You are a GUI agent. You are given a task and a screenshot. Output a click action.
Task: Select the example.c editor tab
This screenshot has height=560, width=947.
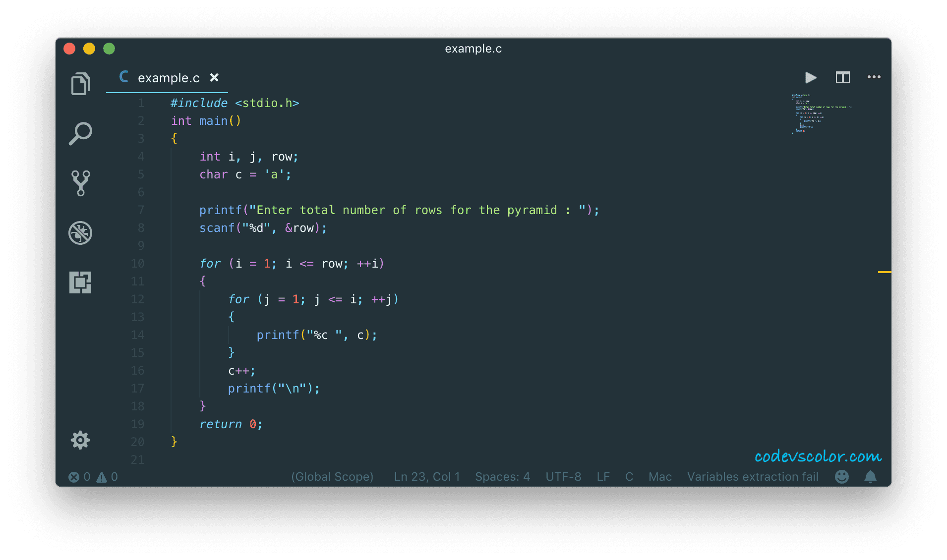pos(168,78)
